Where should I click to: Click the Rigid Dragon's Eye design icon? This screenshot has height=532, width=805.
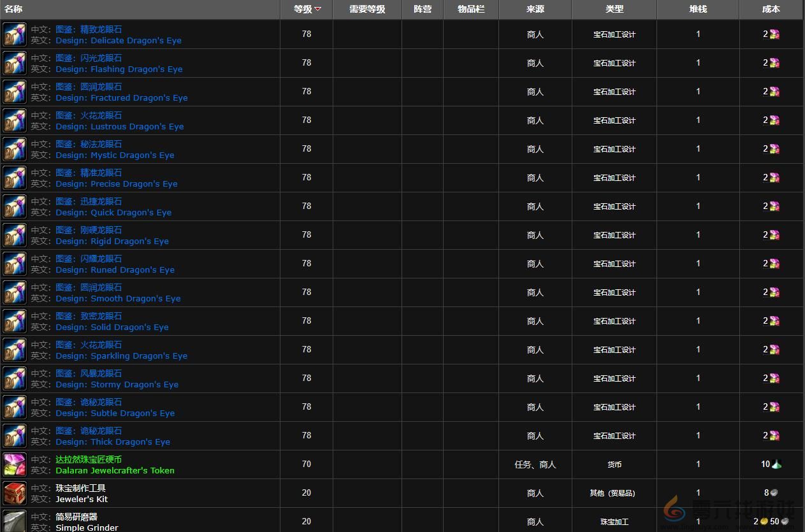(15, 235)
